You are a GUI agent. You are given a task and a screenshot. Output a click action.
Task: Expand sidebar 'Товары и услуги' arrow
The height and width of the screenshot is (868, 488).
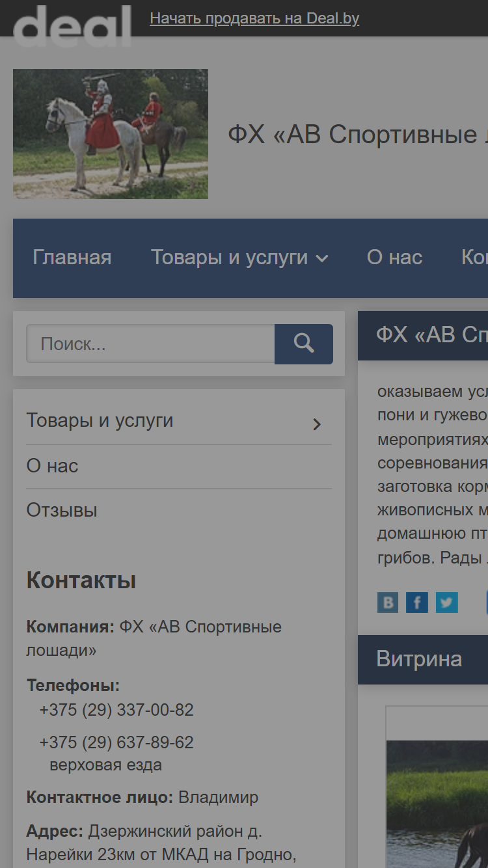pyautogui.click(x=317, y=424)
